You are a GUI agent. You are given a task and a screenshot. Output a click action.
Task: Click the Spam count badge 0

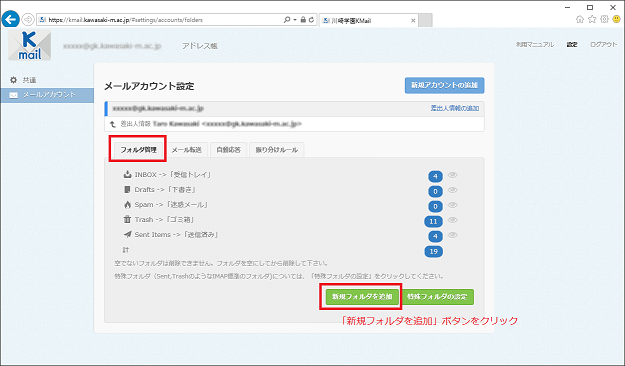click(435, 206)
